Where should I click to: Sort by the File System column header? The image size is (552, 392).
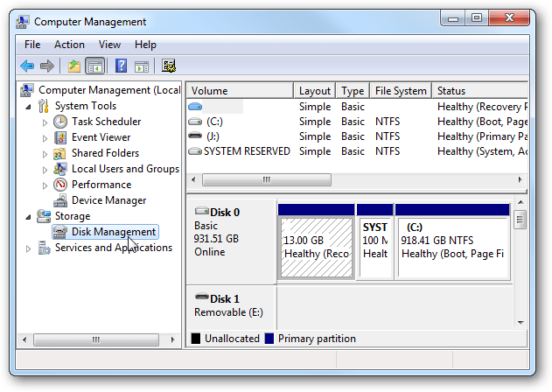click(401, 91)
